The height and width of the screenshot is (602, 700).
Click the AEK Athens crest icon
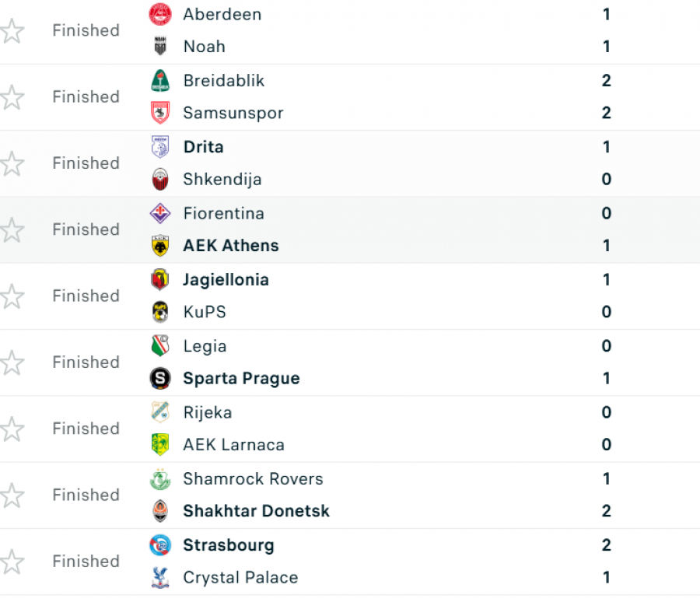159,246
